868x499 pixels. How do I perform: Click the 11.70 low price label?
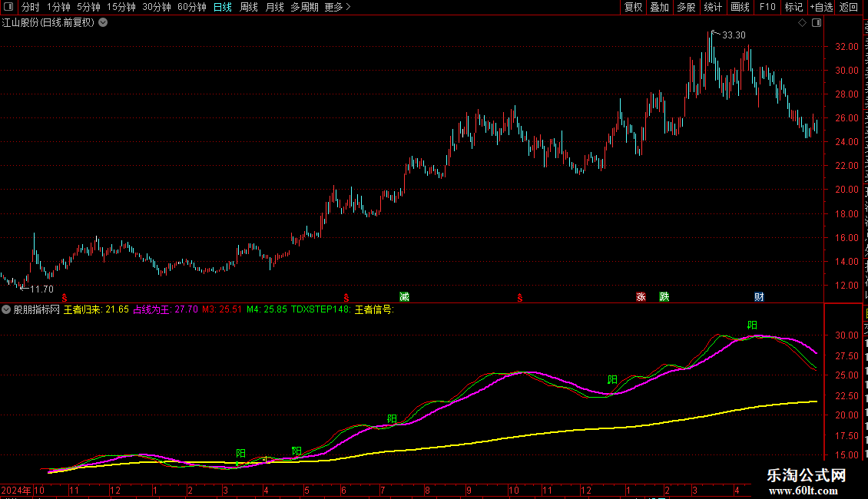[x=41, y=289]
